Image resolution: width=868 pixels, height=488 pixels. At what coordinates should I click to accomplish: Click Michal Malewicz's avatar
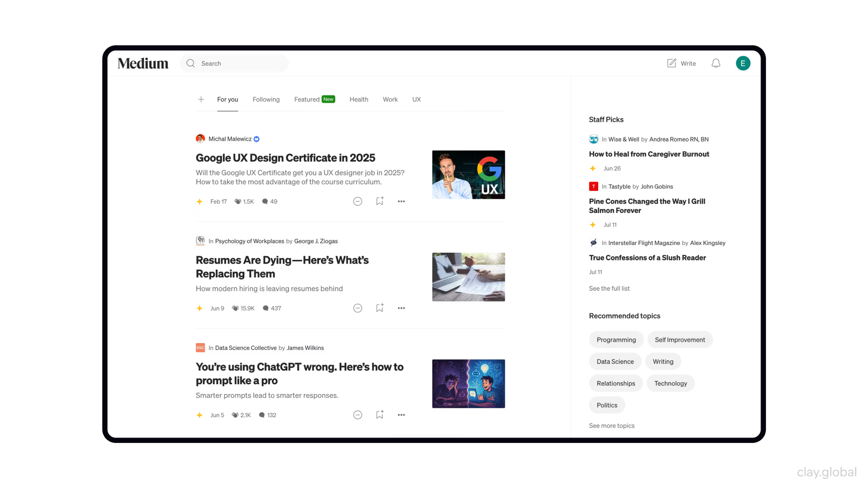pos(200,139)
